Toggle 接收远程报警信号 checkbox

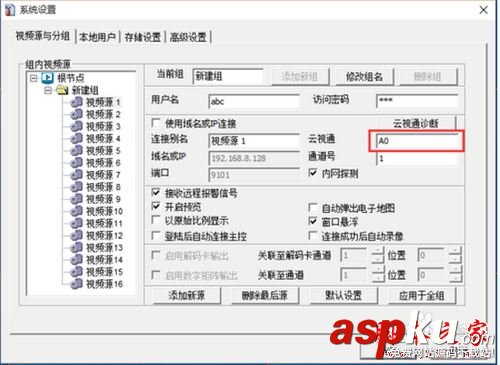(x=156, y=192)
